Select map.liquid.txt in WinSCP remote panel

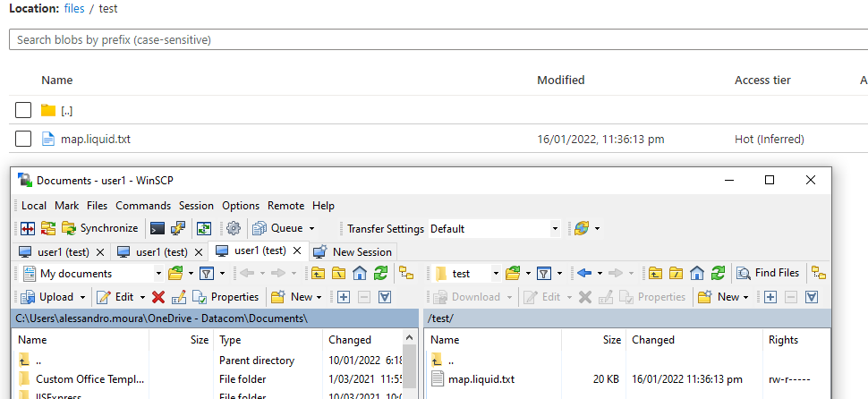pyautogui.click(x=481, y=379)
